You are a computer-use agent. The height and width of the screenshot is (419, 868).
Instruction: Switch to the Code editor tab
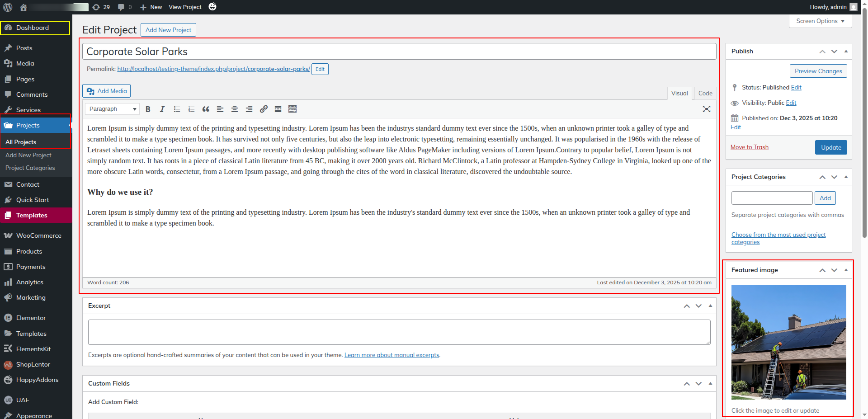pyautogui.click(x=705, y=93)
